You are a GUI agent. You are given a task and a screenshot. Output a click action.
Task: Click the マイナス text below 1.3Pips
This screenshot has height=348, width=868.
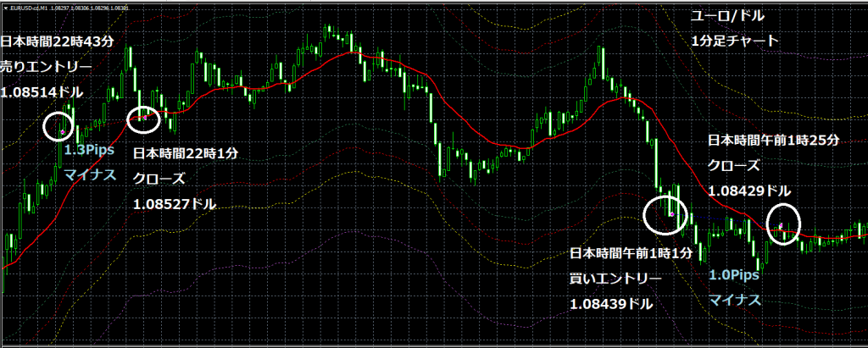(x=89, y=174)
